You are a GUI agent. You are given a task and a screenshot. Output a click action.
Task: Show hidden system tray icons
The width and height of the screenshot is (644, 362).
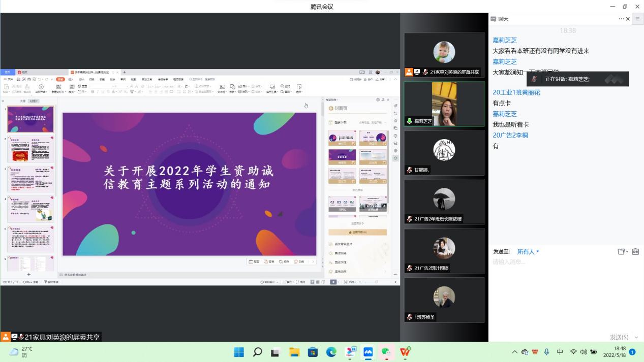click(x=514, y=352)
